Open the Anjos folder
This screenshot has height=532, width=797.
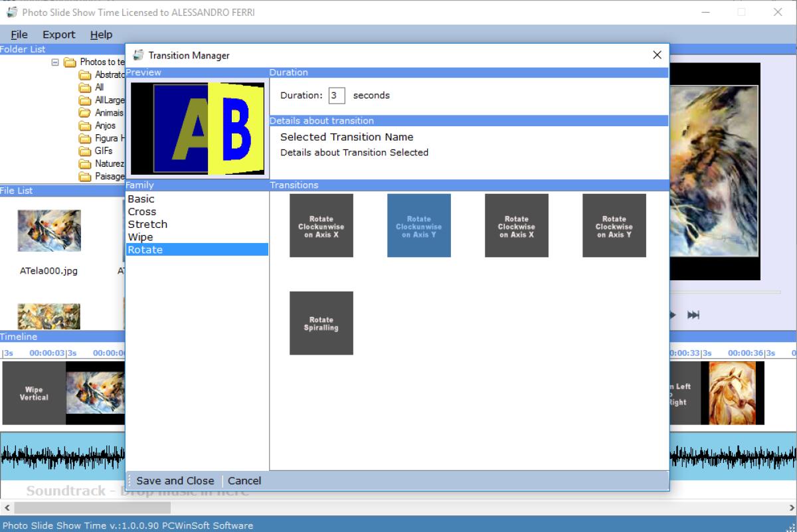(x=105, y=126)
